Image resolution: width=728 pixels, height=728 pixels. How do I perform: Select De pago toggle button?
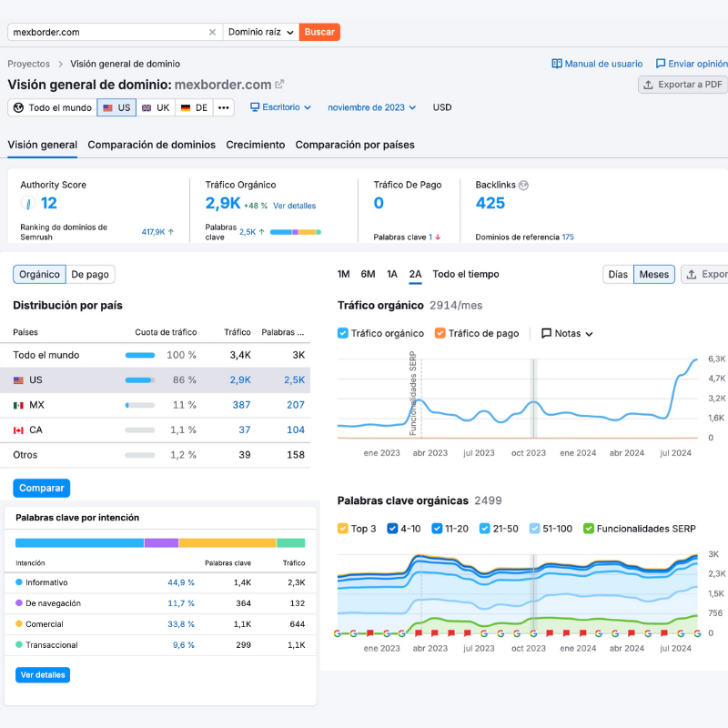click(x=90, y=275)
